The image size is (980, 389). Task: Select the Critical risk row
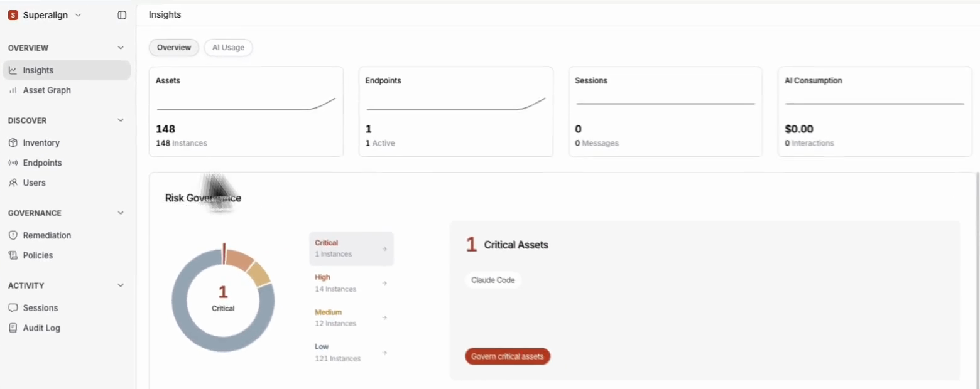coord(351,248)
